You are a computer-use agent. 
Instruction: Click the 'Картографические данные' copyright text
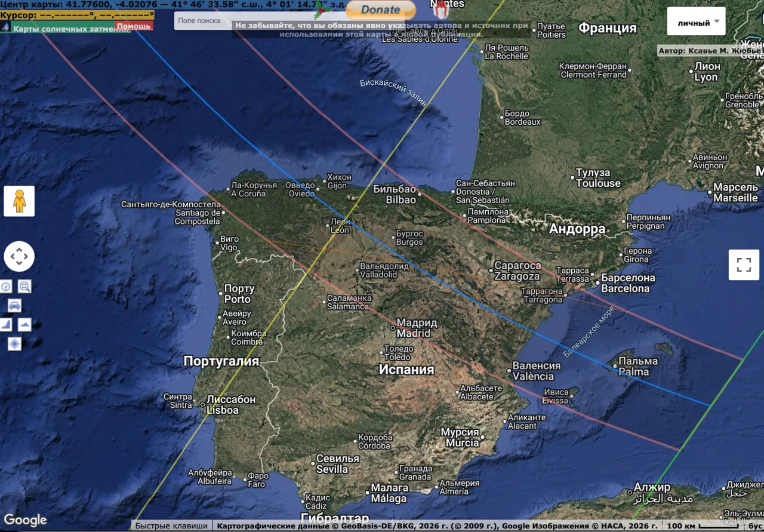pos(436,526)
